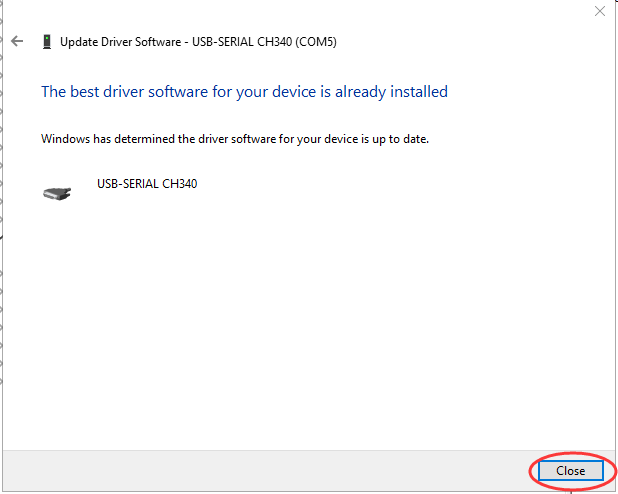The image size is (618, 494).
Task: Click "Update Driver Software" in the window title
Action: [x=117, y=42]
